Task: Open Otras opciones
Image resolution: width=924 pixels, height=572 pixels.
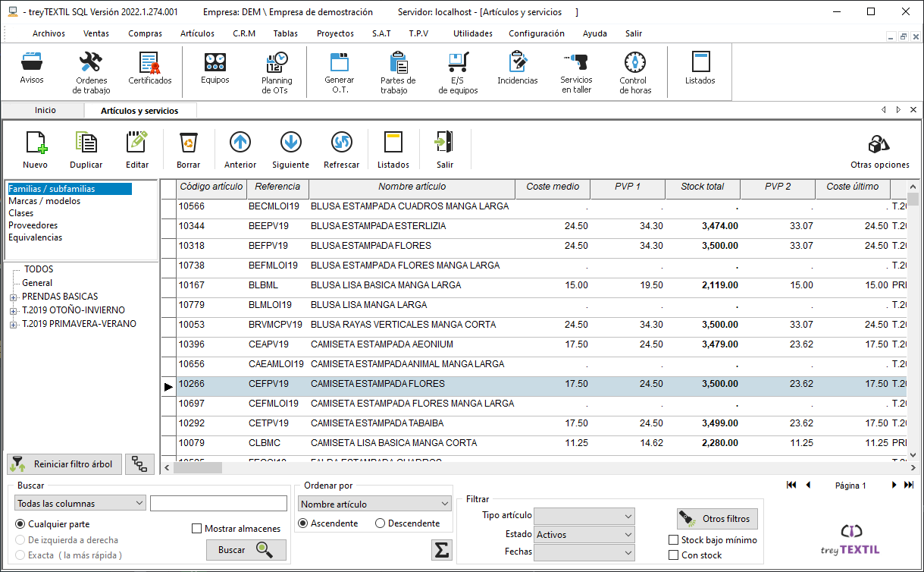Action: coord(879,152)
